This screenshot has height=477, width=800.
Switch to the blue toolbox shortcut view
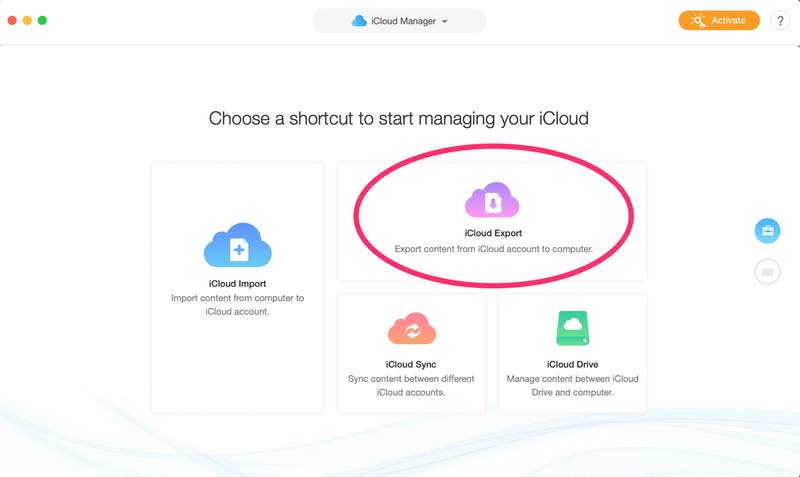pos(767,231)
